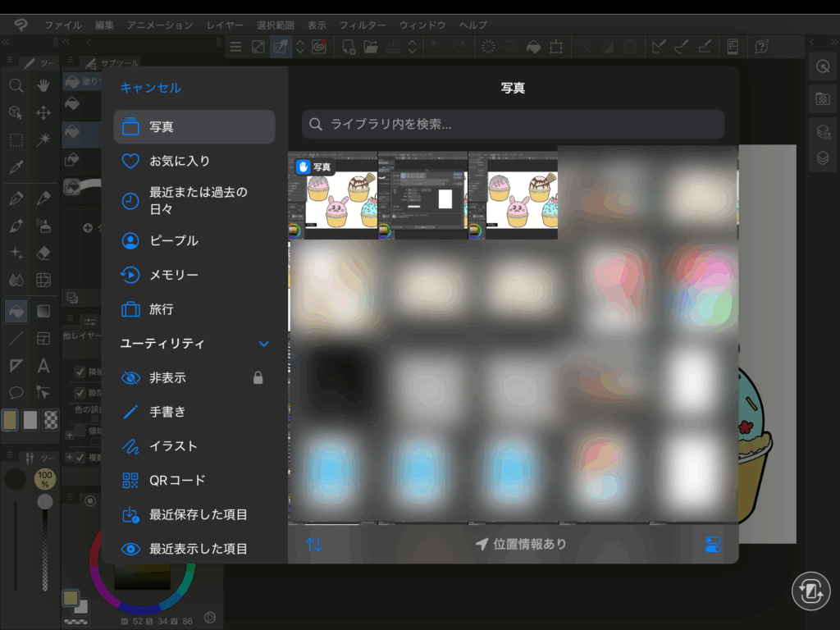Toggle the first checkbox in tool property panel
Screen dimensions: 840x630
80,372
